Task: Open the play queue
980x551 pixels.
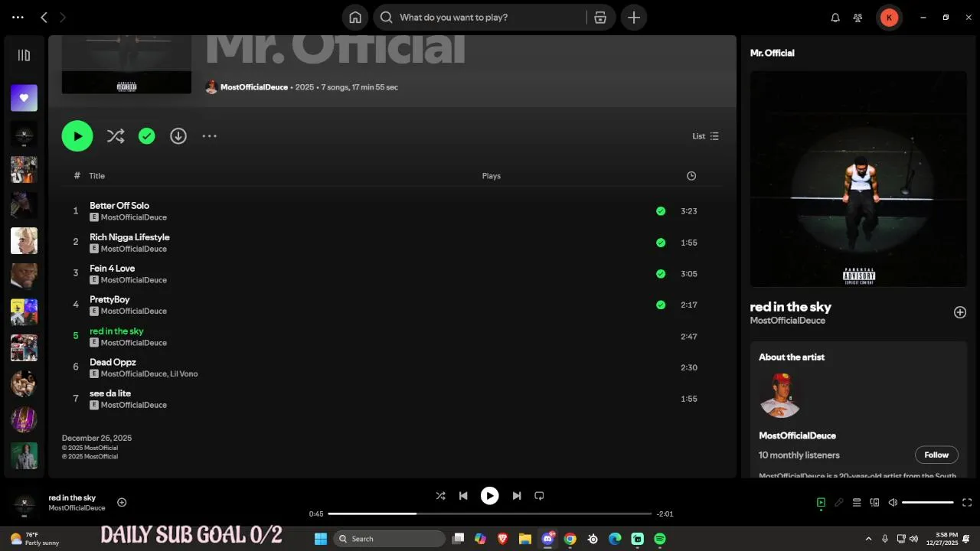Action: pos(857,503)
